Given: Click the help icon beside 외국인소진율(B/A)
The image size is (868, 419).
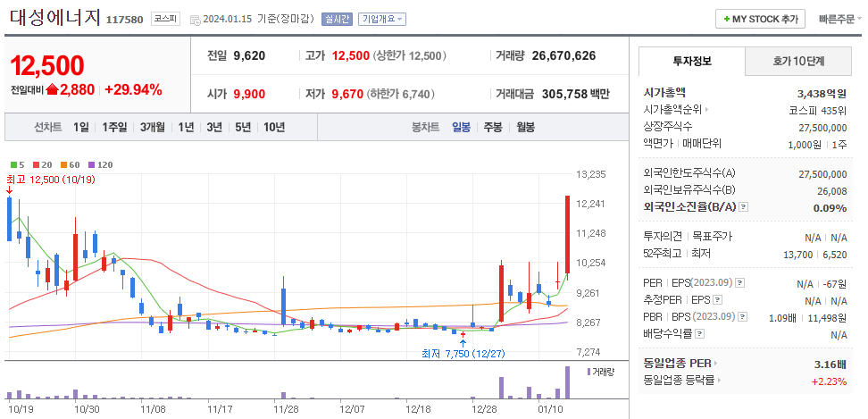Looking at the screenshot, I should tap(744, 207).
